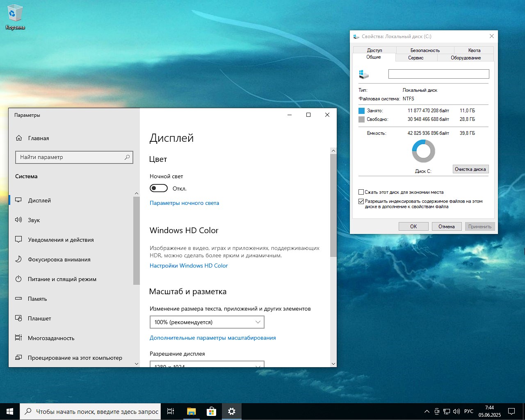Click the Meet Now tray icon
Image resolution: width=525 pixels, height=420 pixels.
click(x=437, y=411)
